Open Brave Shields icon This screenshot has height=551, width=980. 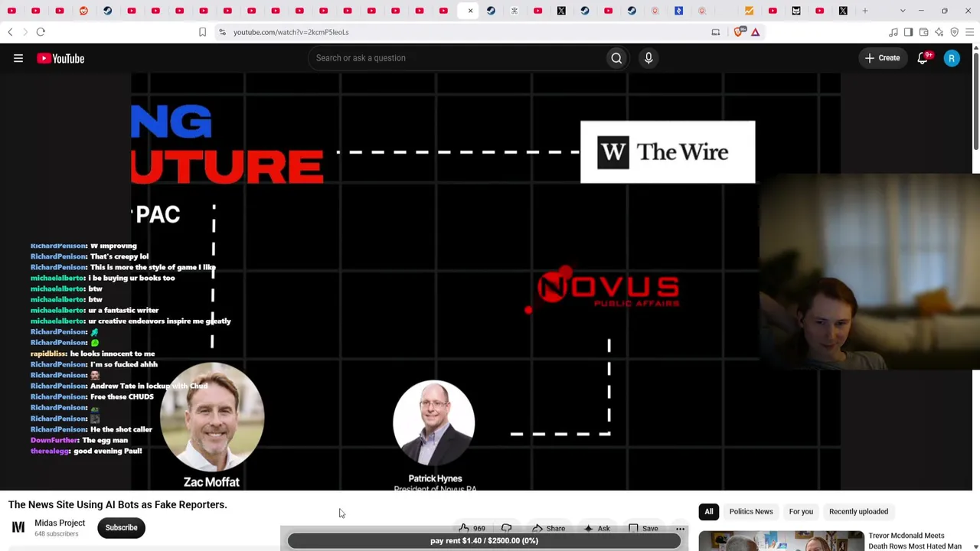(x=739, y=32)
